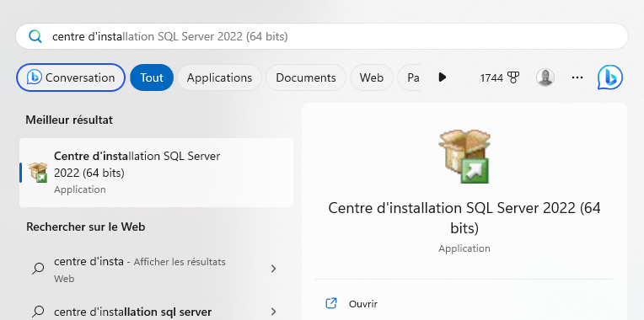This screenshot has width=644, height=320.
Task: Open the user profile avatar
Action: tap(545, 77)
